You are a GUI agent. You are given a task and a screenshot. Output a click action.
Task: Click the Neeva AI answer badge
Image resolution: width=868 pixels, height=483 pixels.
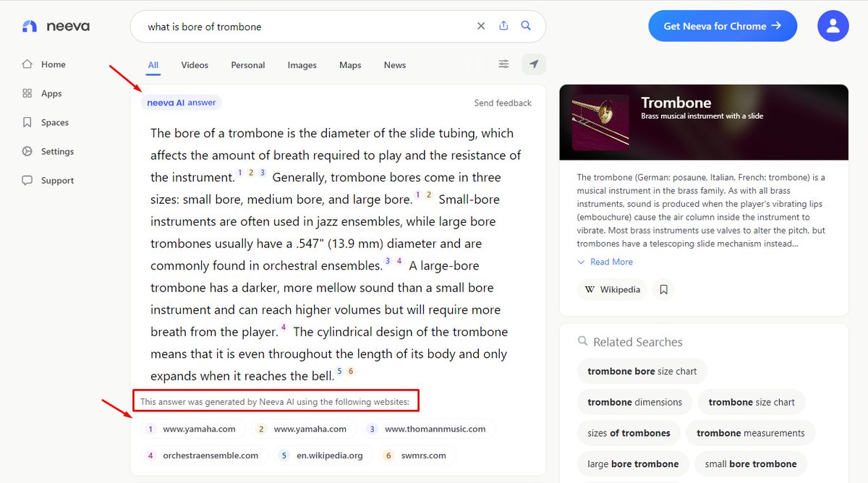[x=182, y=103]
